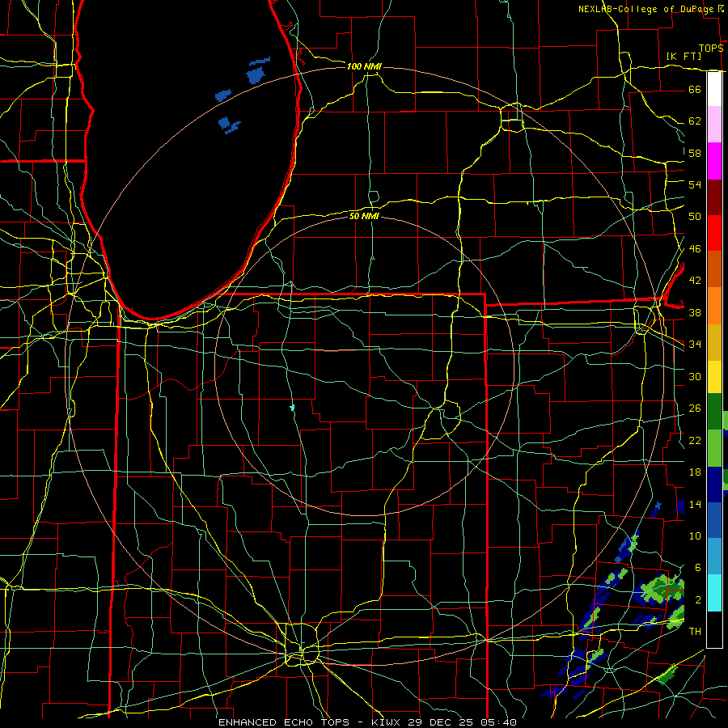Click the 62 value on the legend
The height and width of the screenshot is (728, 728).
[695, 121]
